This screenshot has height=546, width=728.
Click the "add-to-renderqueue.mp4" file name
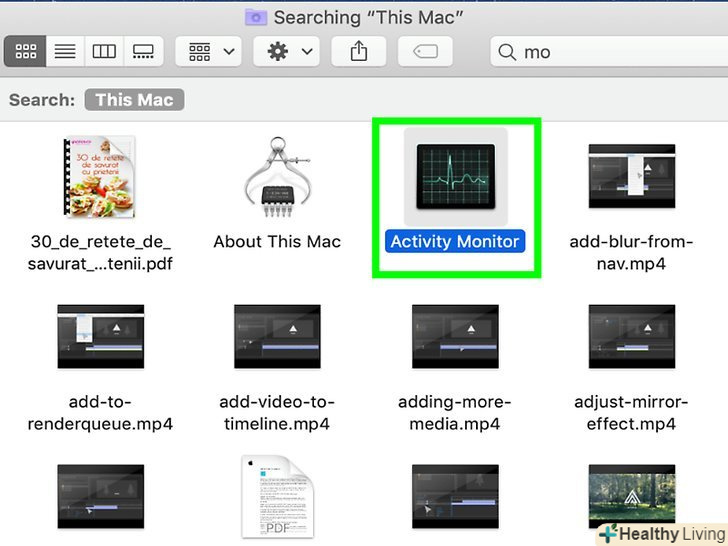(100, 413)
